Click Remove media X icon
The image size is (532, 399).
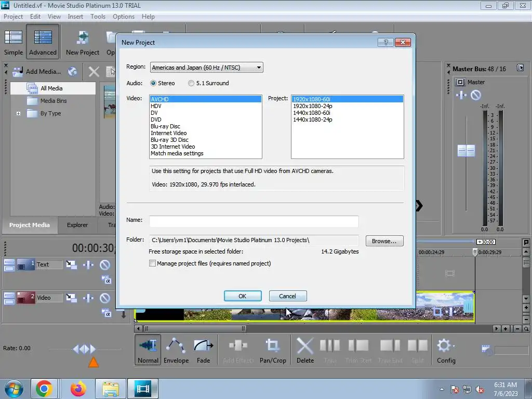[94, 72]
